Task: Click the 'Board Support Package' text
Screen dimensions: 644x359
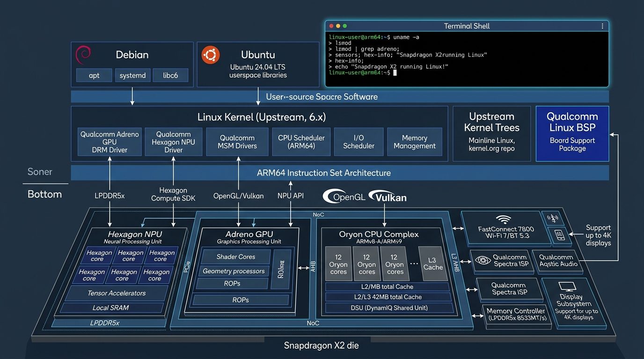Action: [x=572, y=144]
